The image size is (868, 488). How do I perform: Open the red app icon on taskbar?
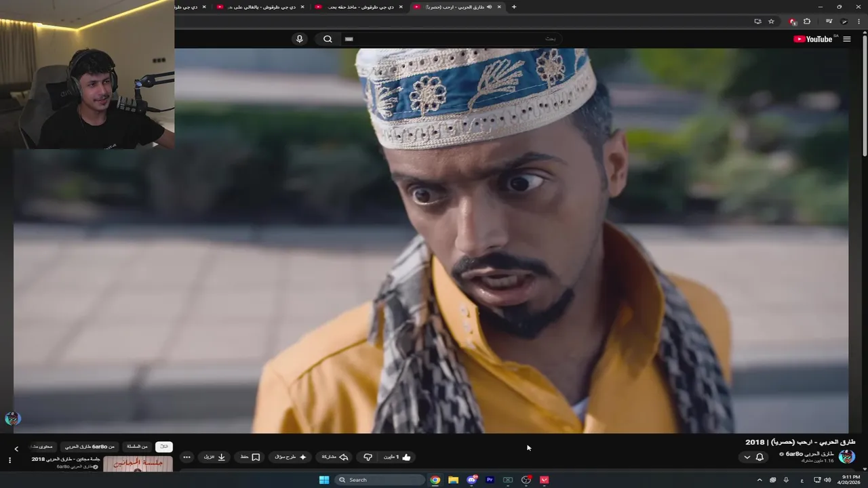[544, 480]
